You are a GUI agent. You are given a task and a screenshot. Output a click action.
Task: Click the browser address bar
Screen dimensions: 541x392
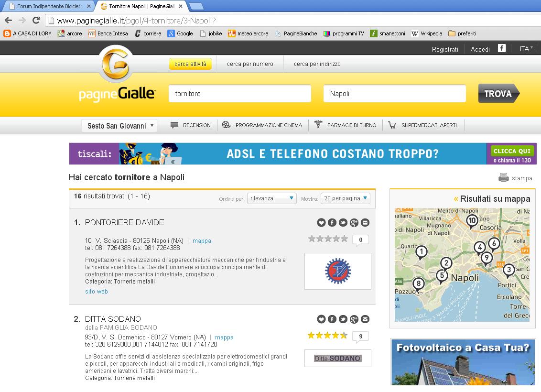[293, 21]
